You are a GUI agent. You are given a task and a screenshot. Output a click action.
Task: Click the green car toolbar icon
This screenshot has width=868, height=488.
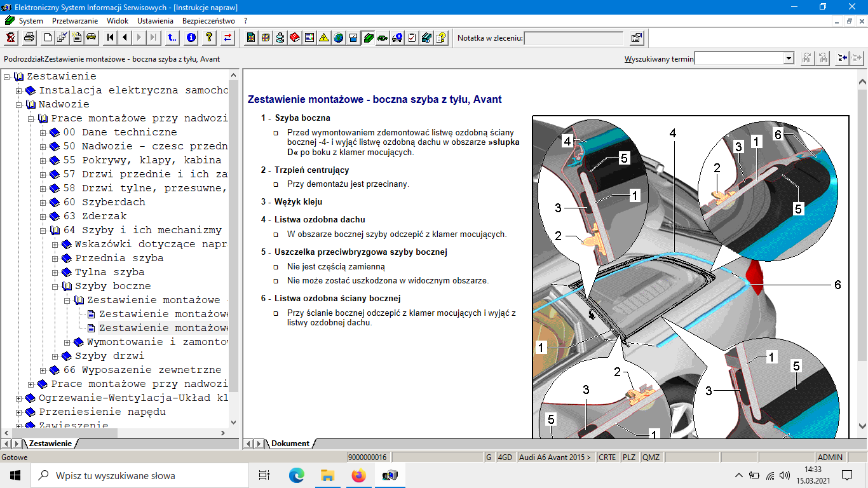(383, 37)
